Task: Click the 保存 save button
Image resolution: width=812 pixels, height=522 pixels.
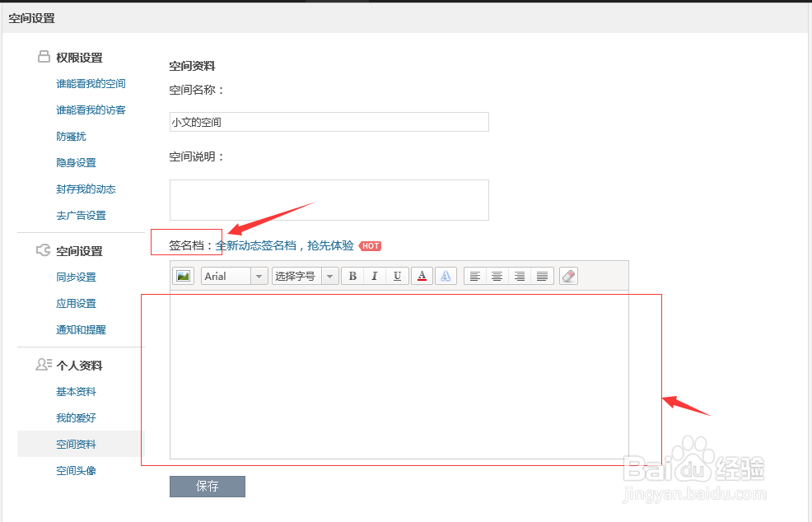Action: pyautogui.click(x=208, y=487)
